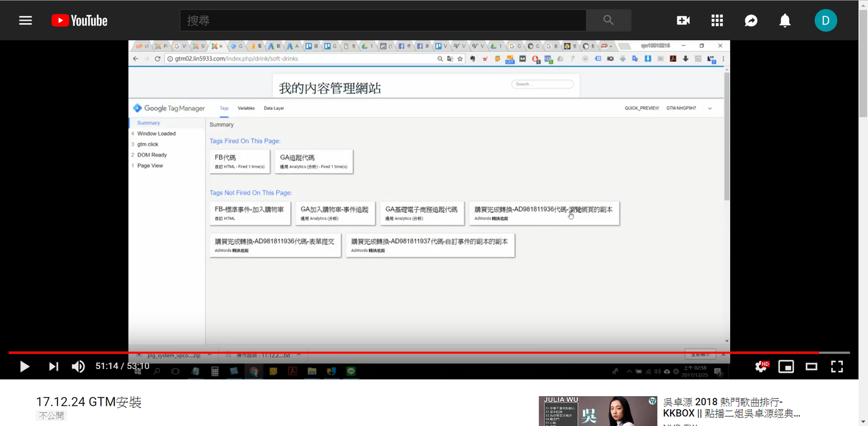Image resolution: width=868 pixels, height=426 pixels.
Task: Open the 吳卓源 2018 playlist title link
Action: [x=731, y=408]
